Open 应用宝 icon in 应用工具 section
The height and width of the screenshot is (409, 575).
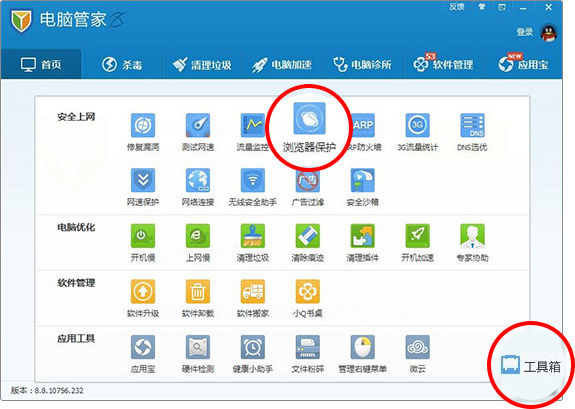tap(143, 354)
